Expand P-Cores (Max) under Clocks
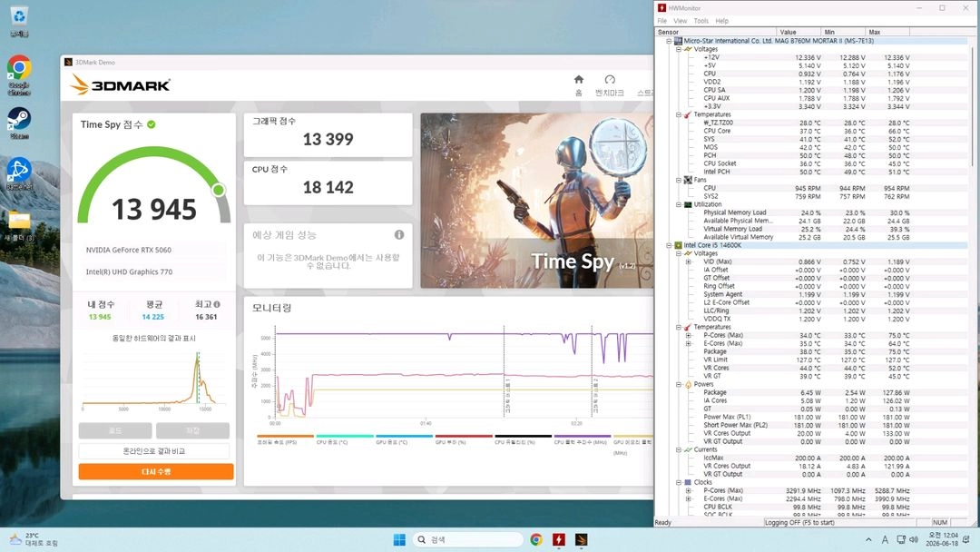Viewport: 980px width, 552px height. [x=689, y=491]
